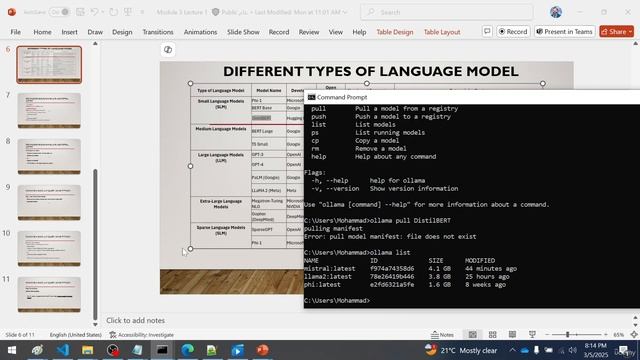Viewport: 640px width, 360px height.
Task: Click the Command Prompt title bar icon
Action: pyautogui.click(x=311, y=97)
